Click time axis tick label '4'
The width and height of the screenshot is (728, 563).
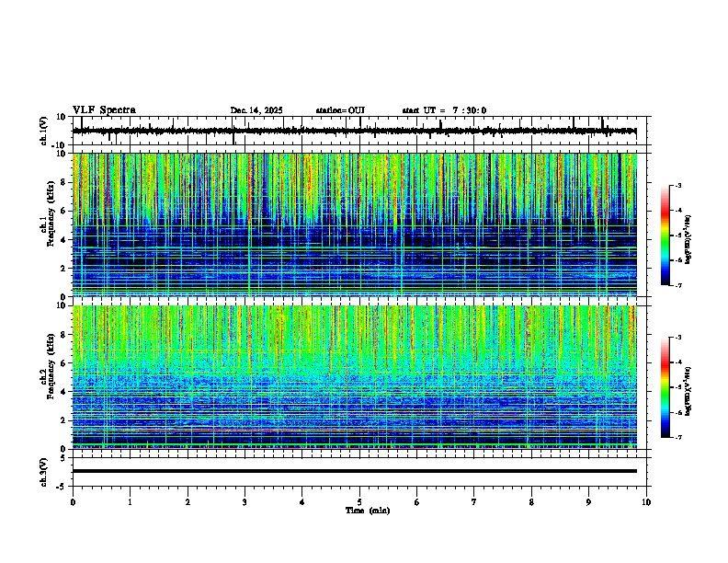(302, 502)
